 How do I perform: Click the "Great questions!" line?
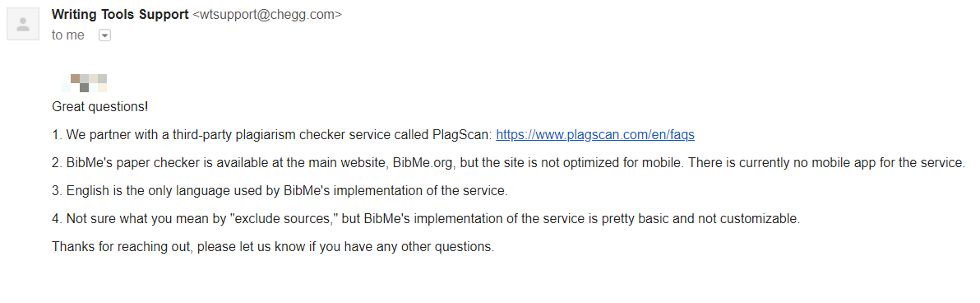pyautogui.click(x=100, y=107)
